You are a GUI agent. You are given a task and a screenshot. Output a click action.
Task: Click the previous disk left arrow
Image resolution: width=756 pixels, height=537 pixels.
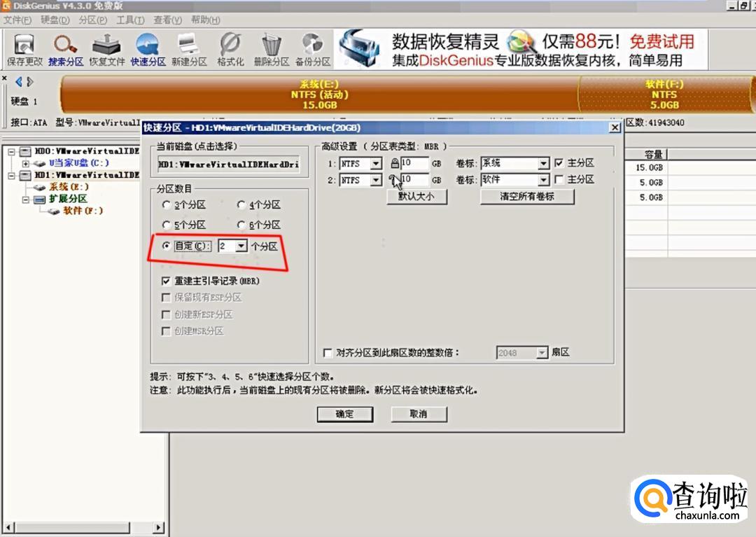coord(19,82)
